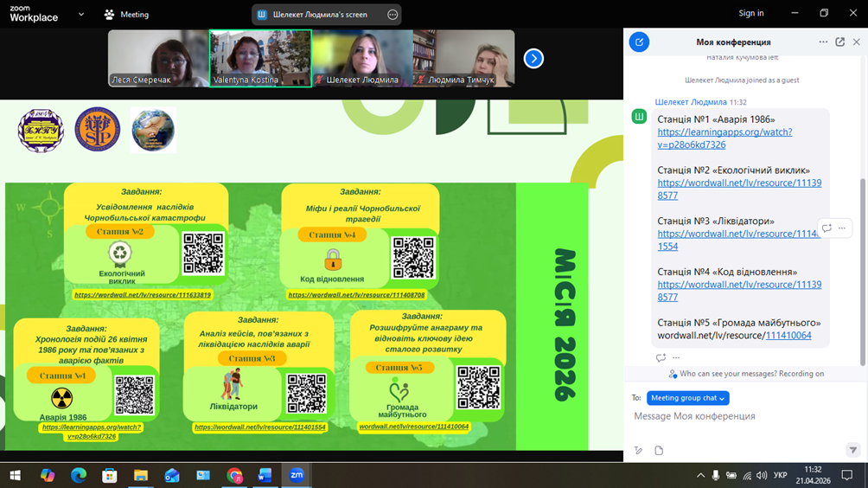Click reply icon below the last message

(x=661, y=357)
